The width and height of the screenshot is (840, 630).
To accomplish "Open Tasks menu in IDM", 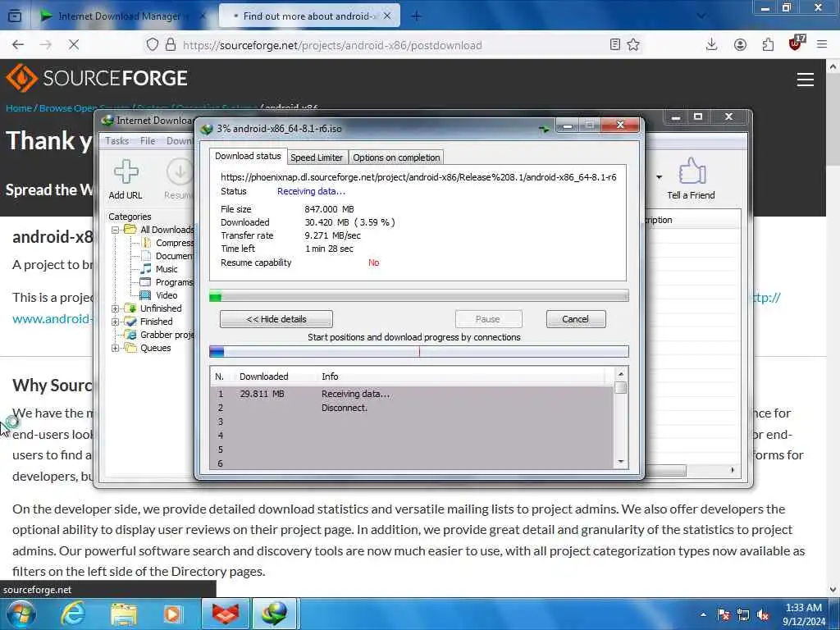I will pyautogui.click(x=116, y=141).
